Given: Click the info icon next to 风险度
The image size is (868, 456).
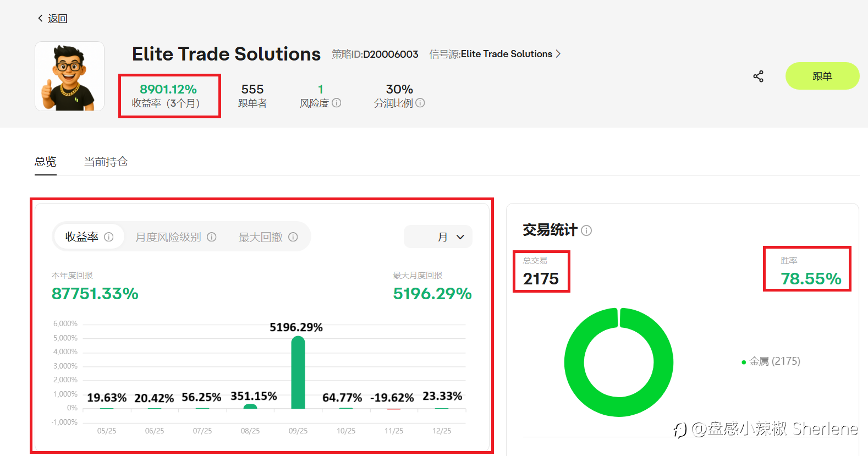Looking at the screenshot, I should pyautogui.click(x=337, y=103).
